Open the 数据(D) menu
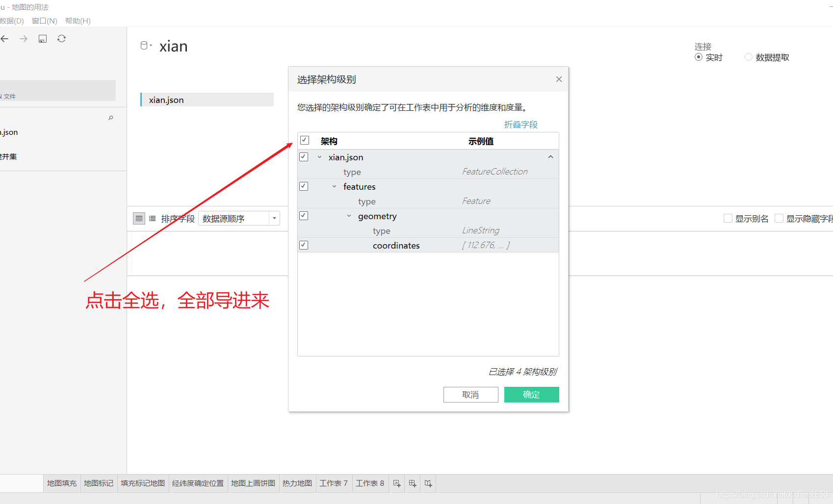 coord(12,21)
